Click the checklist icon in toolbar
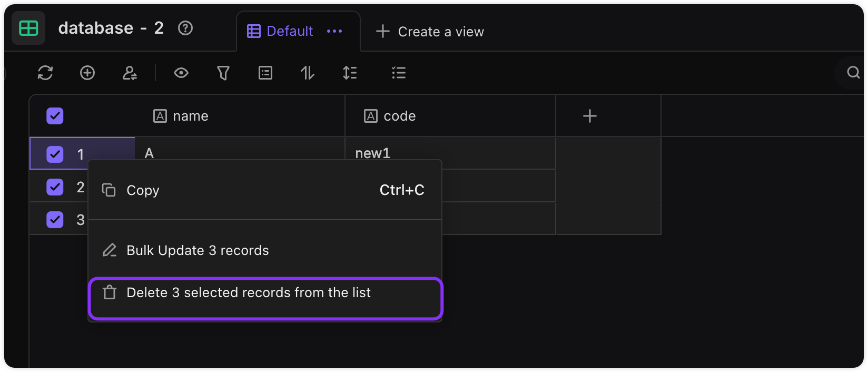 pos(399,73)
